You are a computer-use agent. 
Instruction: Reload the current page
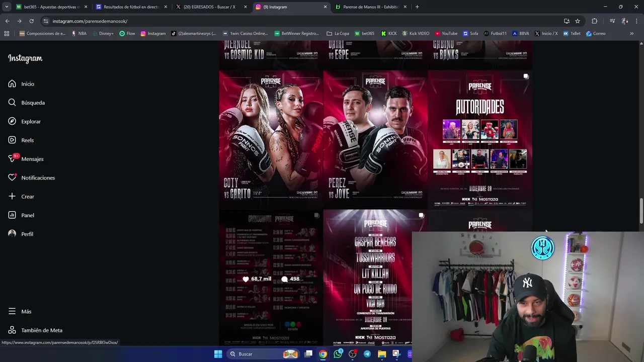coord(31,21)
